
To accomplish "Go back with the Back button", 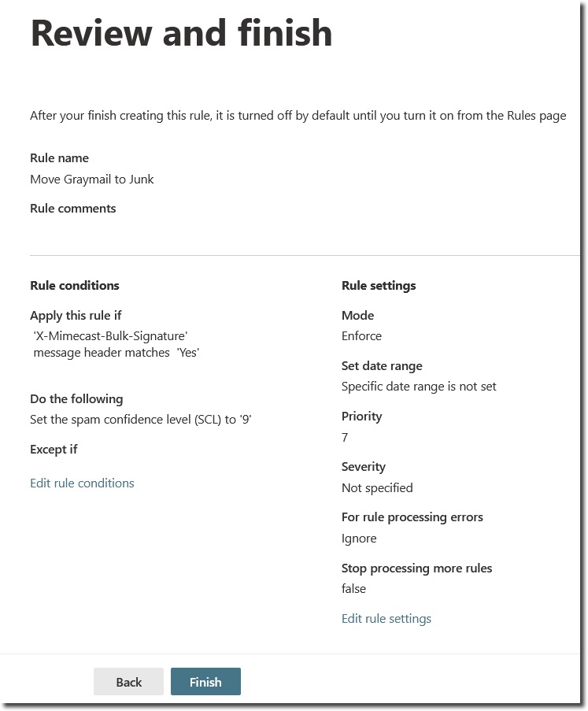I will click(128, 682).
